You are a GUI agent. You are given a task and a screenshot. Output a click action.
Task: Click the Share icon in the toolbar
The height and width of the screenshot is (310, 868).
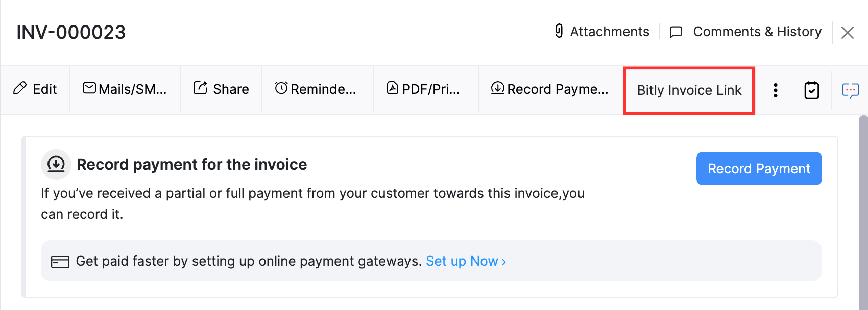199,88
